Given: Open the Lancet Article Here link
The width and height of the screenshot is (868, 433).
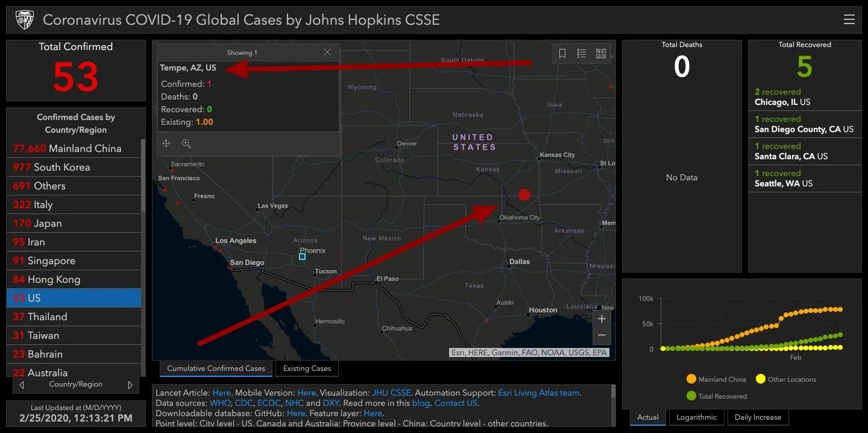Looking at the screenshot, I should click(x=221, y=393).
